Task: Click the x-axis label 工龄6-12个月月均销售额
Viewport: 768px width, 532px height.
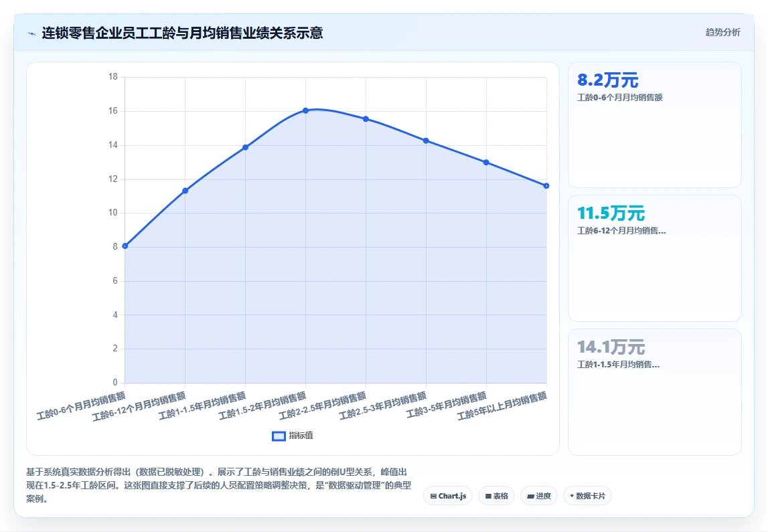Action: (139, 406)
